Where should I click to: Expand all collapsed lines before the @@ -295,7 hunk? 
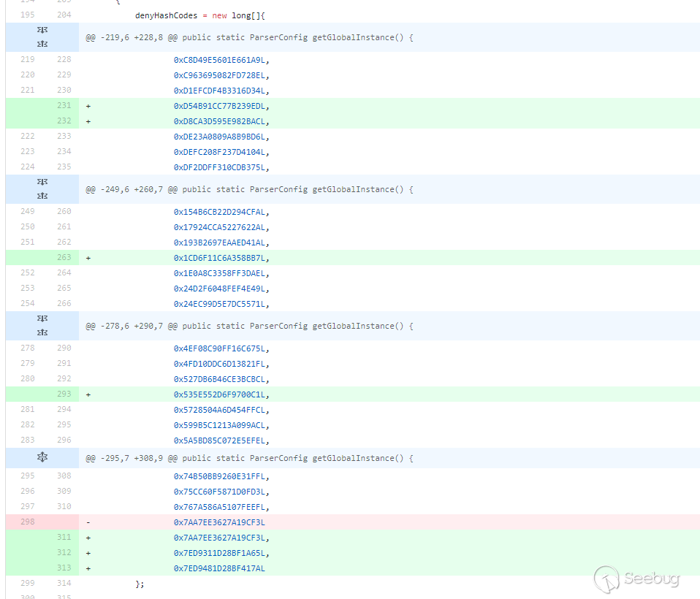[42, 458]
